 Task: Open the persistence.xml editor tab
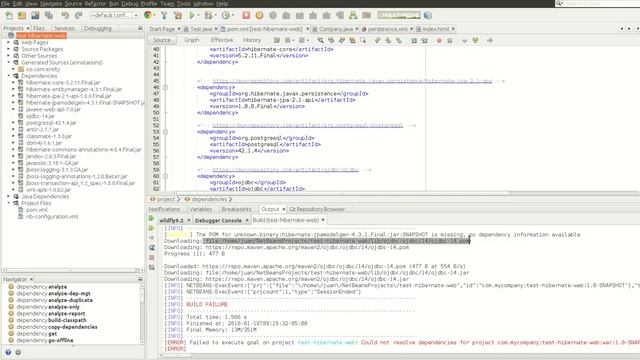pyautogui.click(x=387, y=29)
